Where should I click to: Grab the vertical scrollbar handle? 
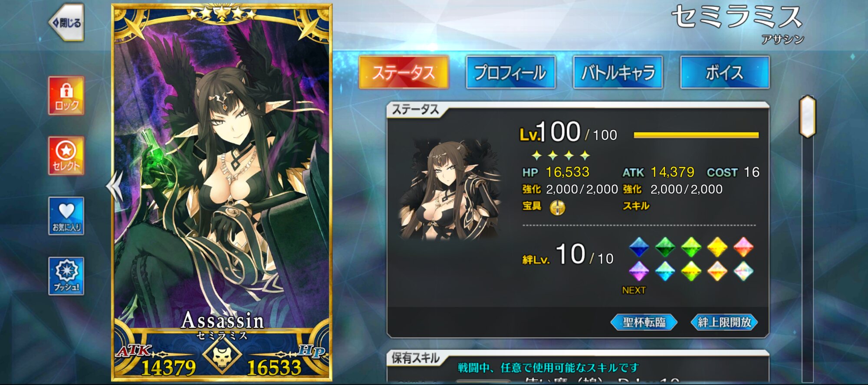point(808,117)
